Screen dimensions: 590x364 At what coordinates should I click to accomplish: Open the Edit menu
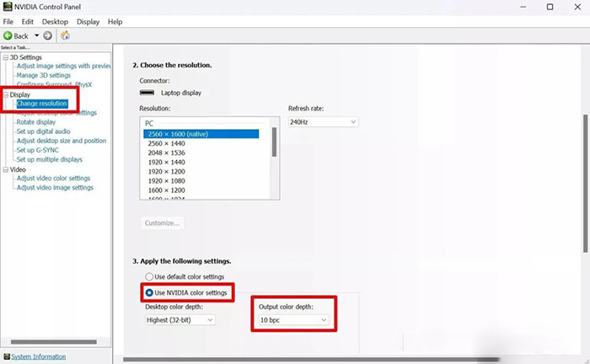28,22
